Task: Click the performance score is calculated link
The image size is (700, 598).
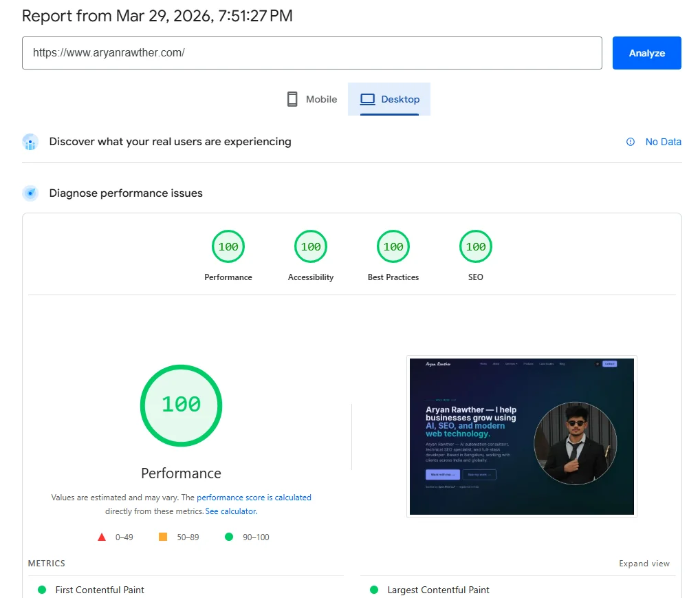Action: click(253, 497)
